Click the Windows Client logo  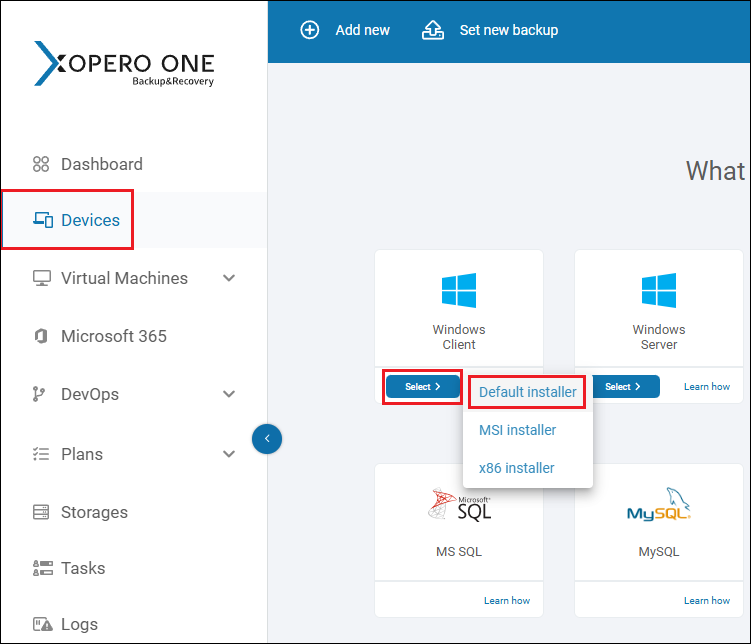(x=459, y=290)
